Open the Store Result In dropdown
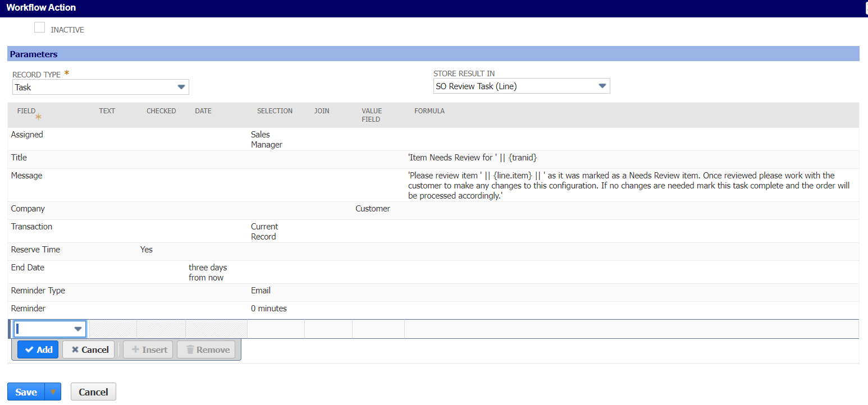The image size is (868, 405). pyautogui.click(x=522, y=86)
